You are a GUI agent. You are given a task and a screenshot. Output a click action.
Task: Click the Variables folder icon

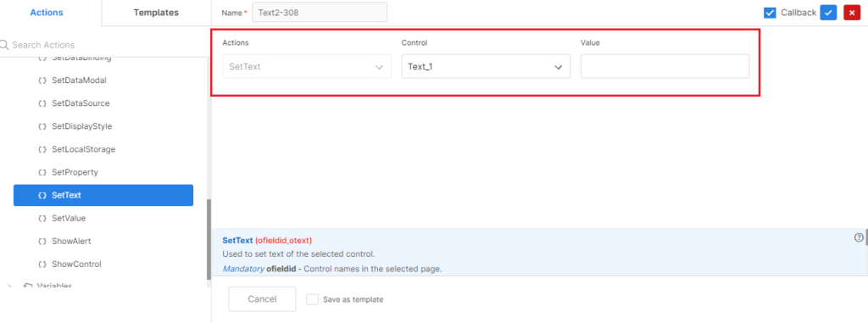28,286
